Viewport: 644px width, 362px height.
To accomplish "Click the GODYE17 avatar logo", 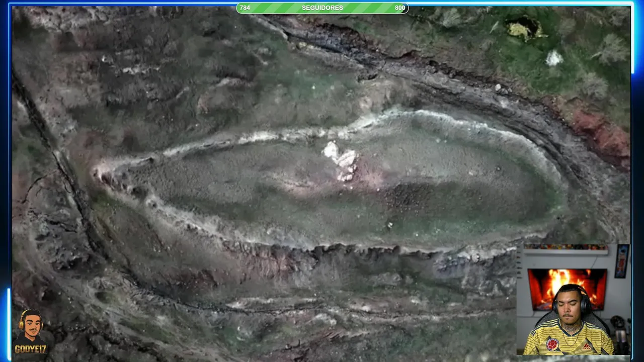I will point(31,332).
